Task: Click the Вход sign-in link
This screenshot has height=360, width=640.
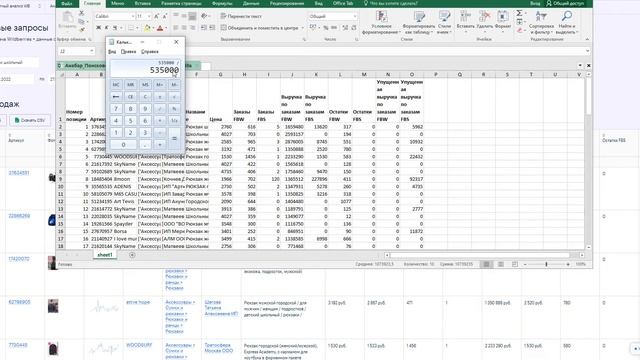Action: tap(535, 3)
